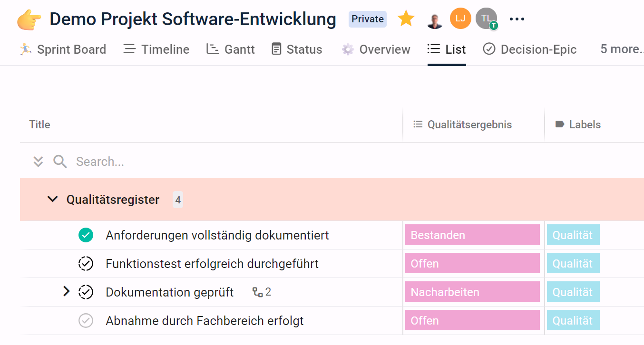Viewport: 644px width, 345px height.
Task: Click Qualität label on Anforderungen row
Action: click(x=573, y=235)
